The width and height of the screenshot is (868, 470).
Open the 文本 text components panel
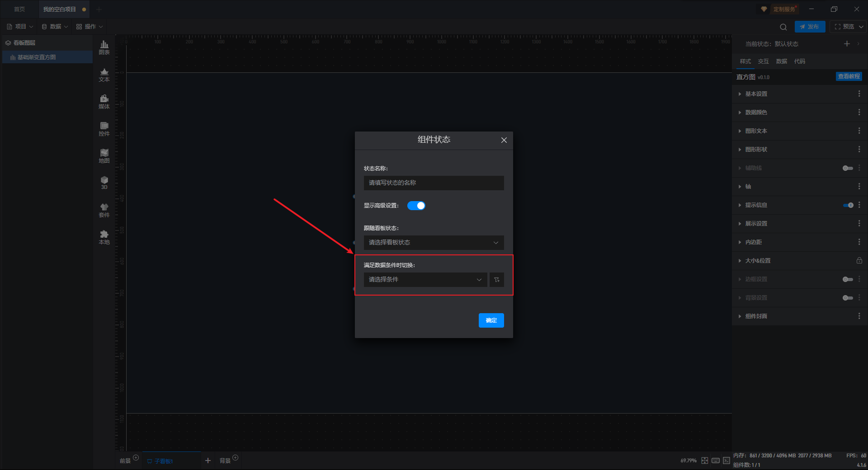click(x=104, y=75)
